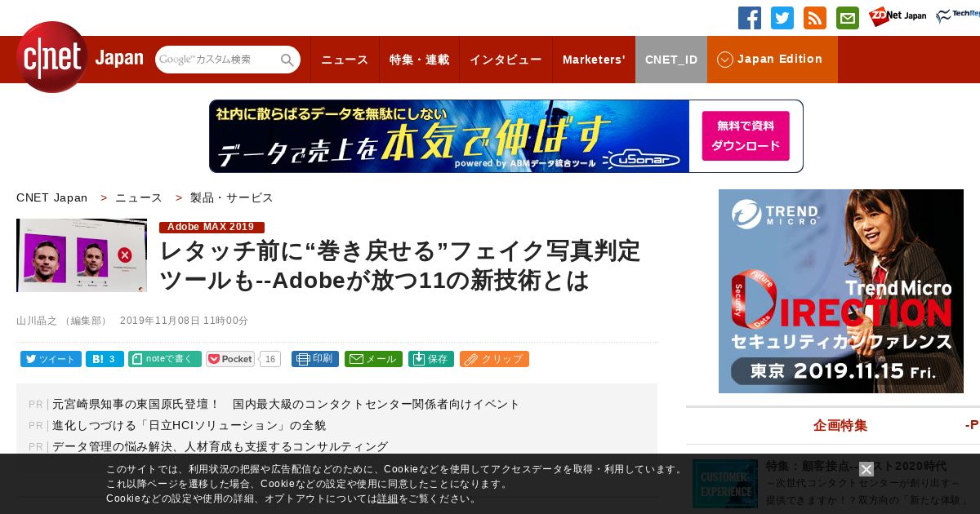Open the Customer Experience thumbnail
The image size is (980, 514).
point(725,483)
